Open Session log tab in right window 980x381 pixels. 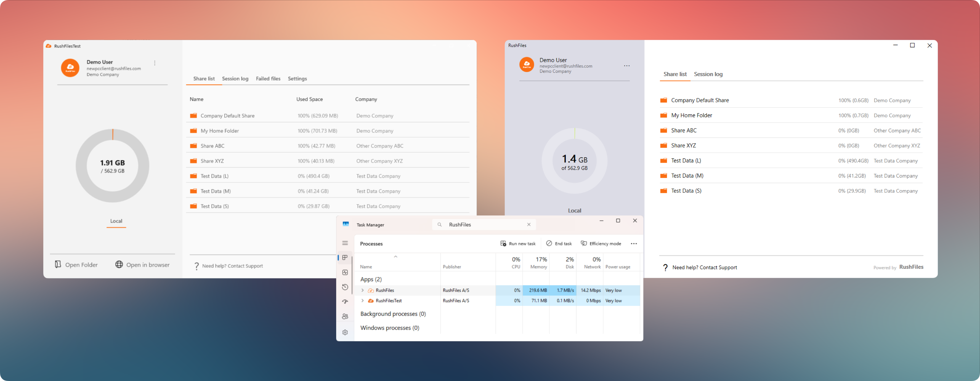pyautogui.click(x=708, y=74)
